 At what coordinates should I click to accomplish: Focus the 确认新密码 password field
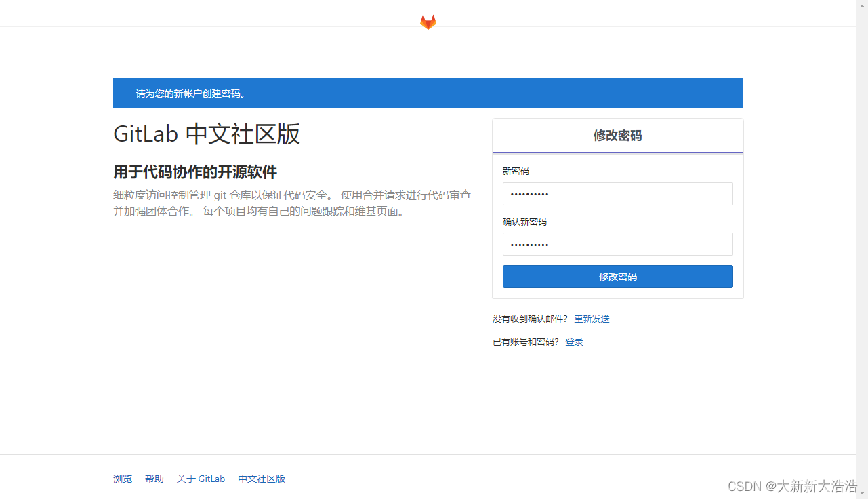pyautogui.click(x=617, y=244)
